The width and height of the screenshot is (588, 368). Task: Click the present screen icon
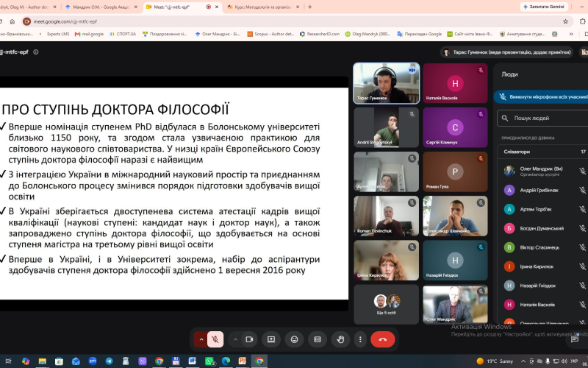(271, 339)
